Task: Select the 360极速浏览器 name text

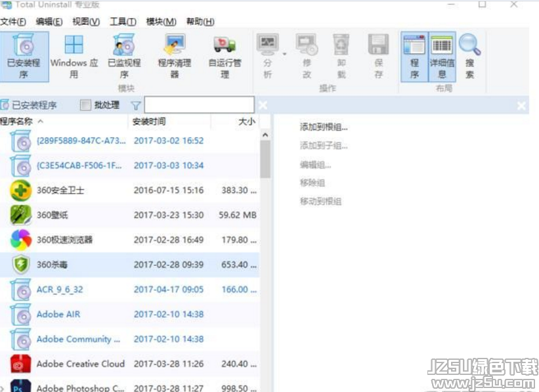Action: (64, 240)
